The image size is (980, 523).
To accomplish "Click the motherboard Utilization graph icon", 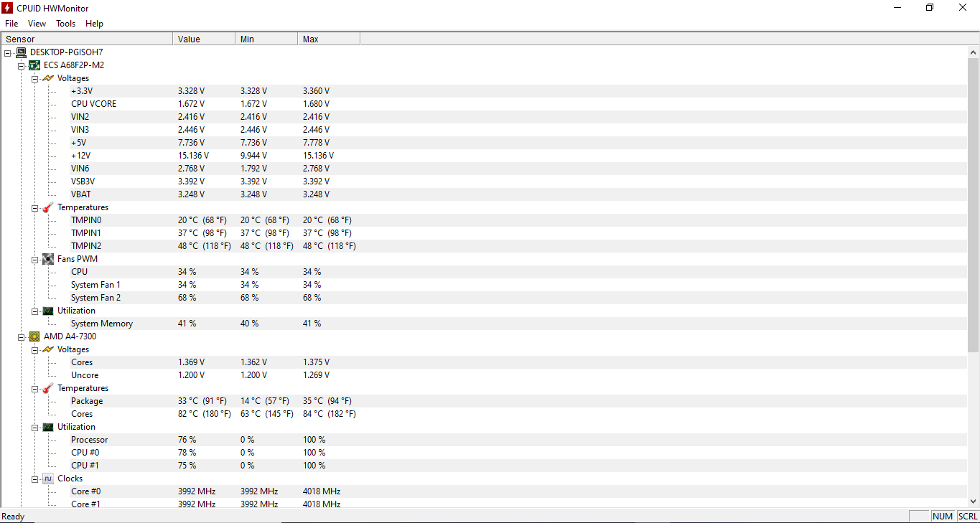I will (x=48, y=311).
